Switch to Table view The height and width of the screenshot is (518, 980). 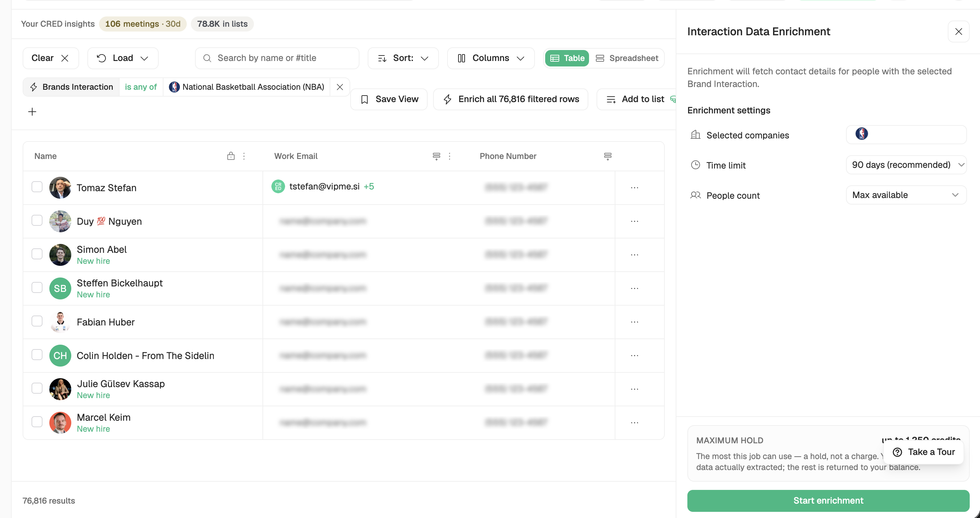coord(567,58)
